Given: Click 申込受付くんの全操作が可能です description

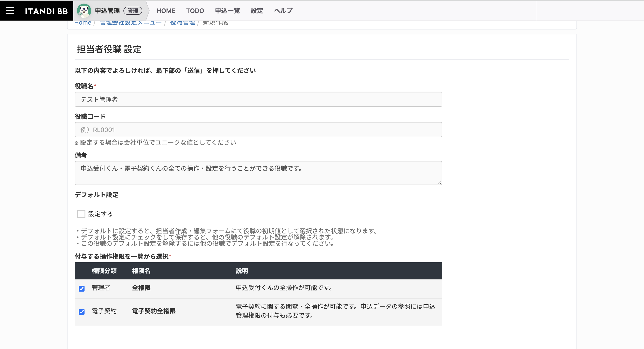Looking at the screenshot, I should click(x=284, y=288).
